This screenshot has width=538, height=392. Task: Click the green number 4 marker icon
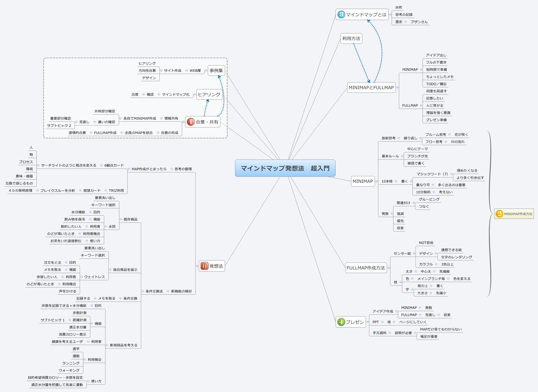point(341,322)
